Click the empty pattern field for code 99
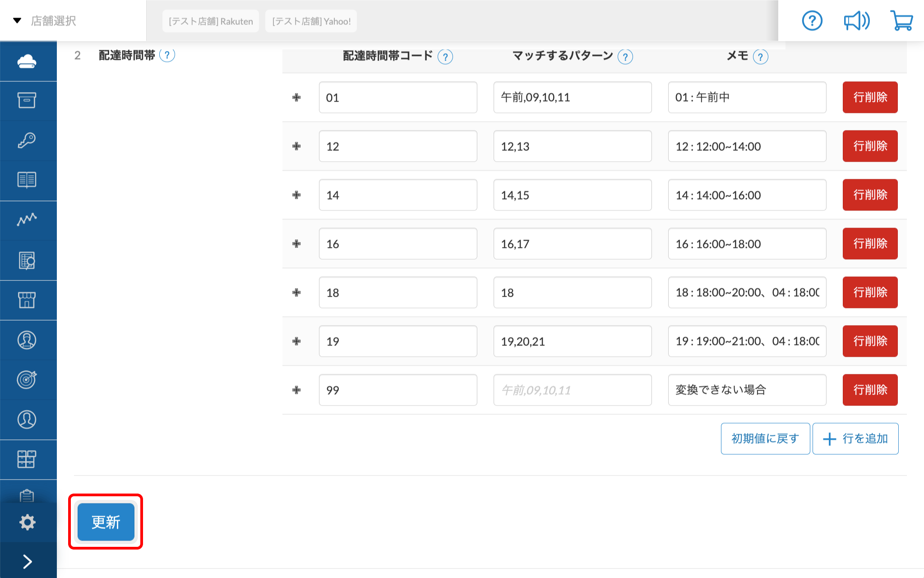The width and height of the screenshot is (924, 578). tap(572, 390)
